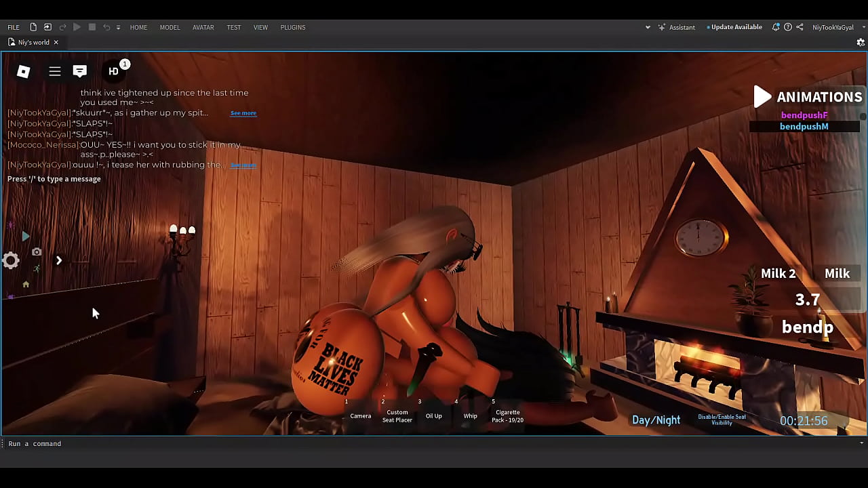Click the Update Available button

pyautogui.click(x=736, y=27)
